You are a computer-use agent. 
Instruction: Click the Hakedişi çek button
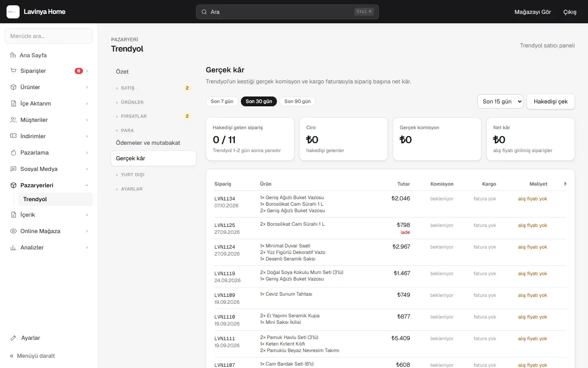tap(551, 101)
